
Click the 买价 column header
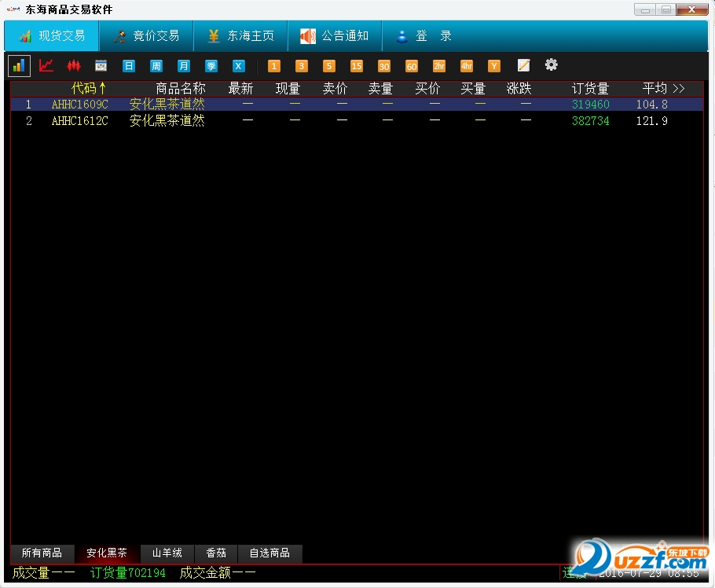point(427,88)
